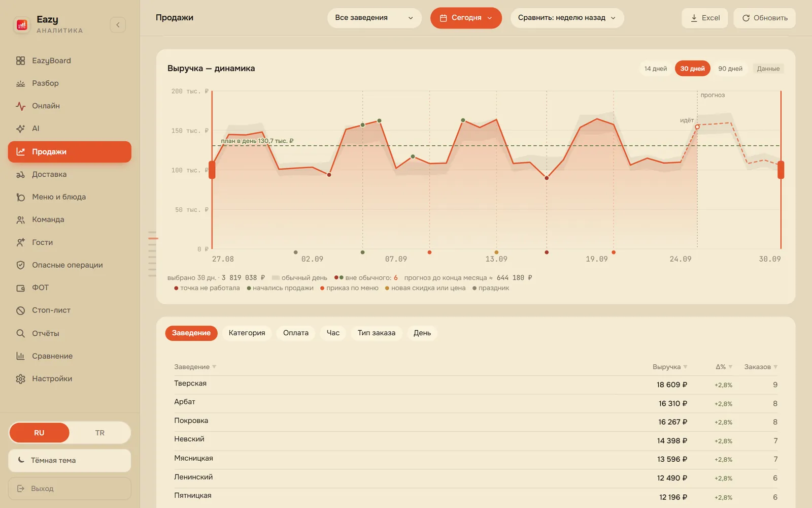Viewport: 812px width, 508px height.
Task: Switch language to TR
Action: click(99, 433)
